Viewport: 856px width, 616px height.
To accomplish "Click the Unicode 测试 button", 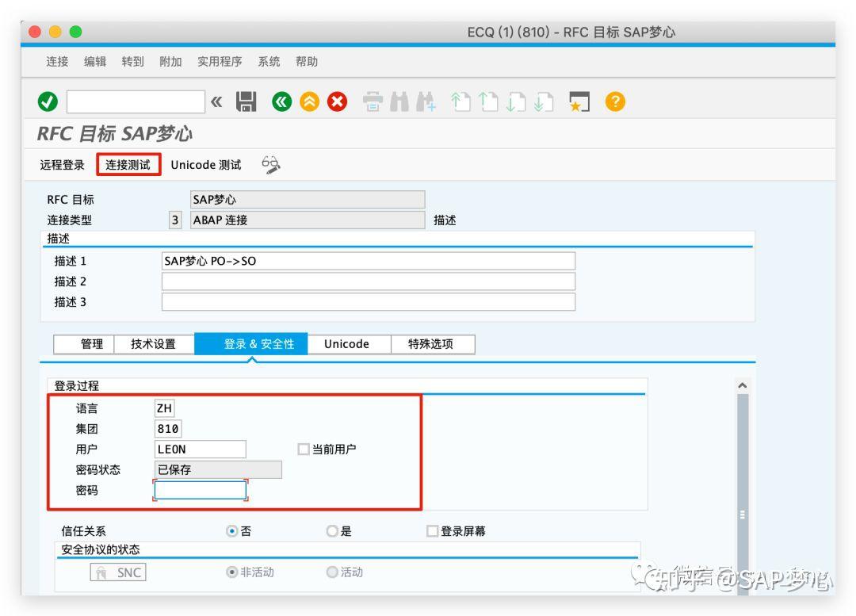I will click(206, 165).
